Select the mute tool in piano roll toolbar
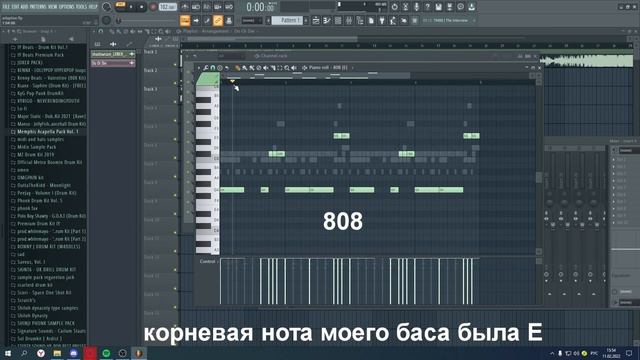 [265, 68]
